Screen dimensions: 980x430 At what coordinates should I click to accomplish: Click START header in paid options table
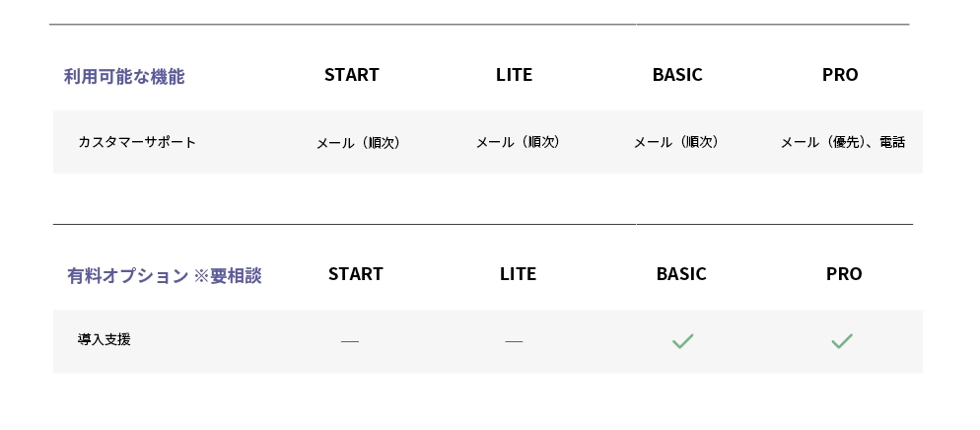click(356, 274)
